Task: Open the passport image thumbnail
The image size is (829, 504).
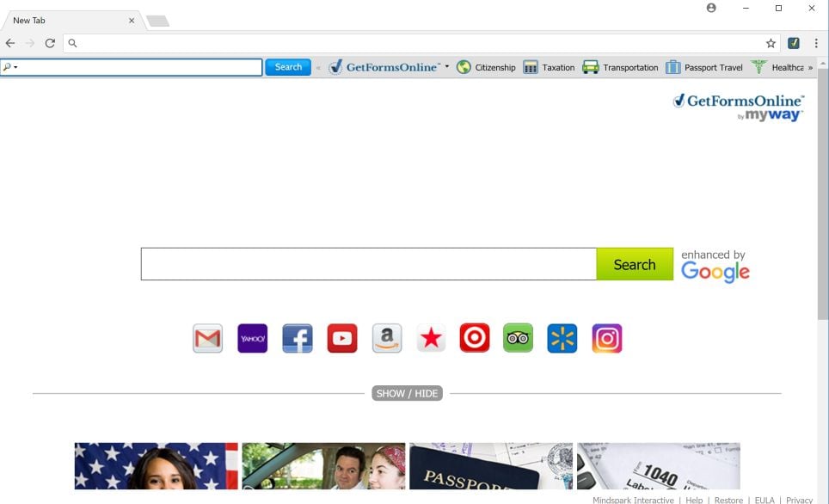Action: (x=491, y=466)
